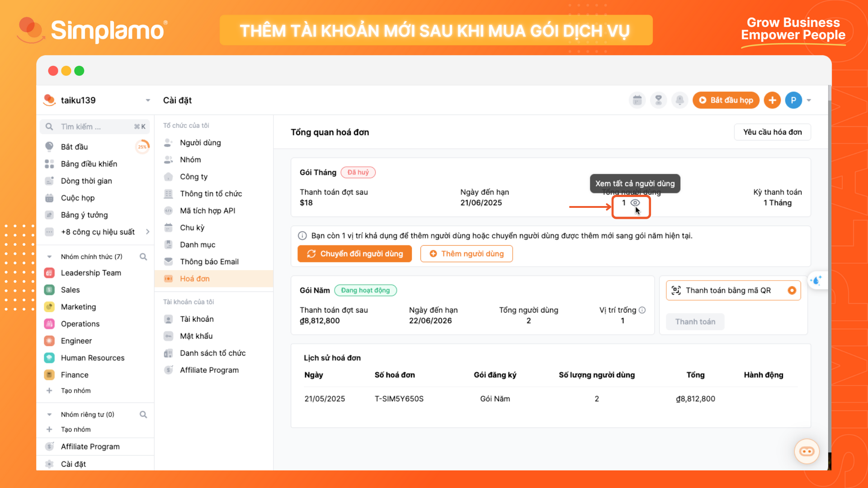Open Bảng ý tưởng idea board
868x488 pixels.
tap(84, 215)
